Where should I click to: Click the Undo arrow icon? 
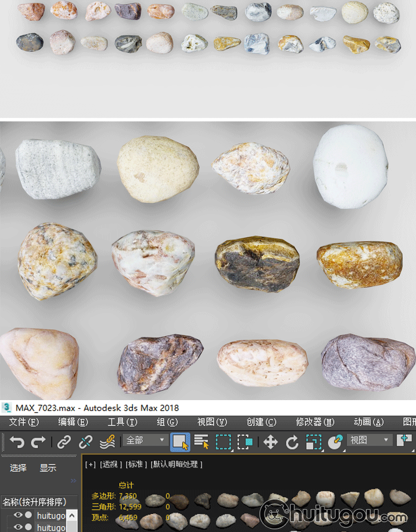pos(17,442)
